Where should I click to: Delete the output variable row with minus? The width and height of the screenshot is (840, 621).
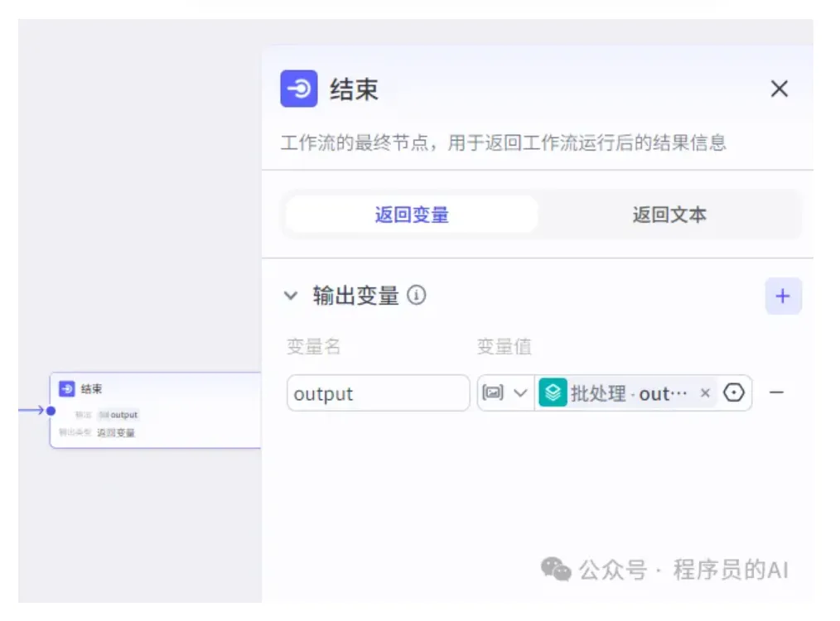(776, 392)
